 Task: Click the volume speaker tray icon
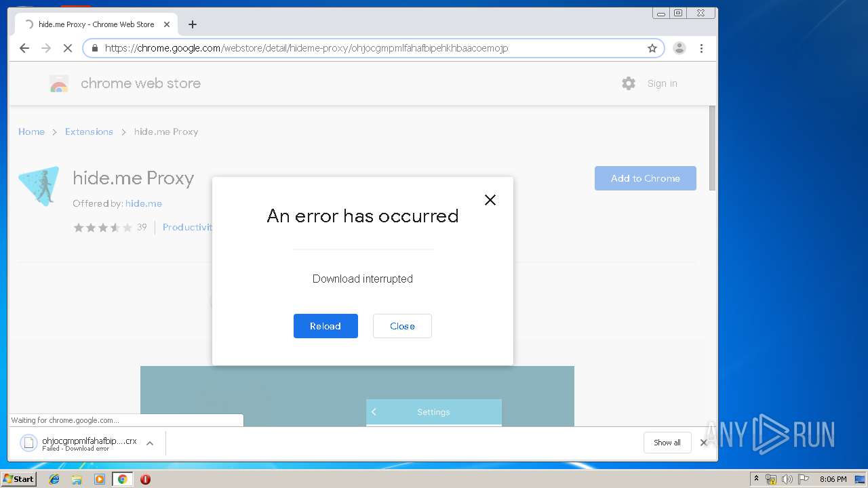[787, 479]
